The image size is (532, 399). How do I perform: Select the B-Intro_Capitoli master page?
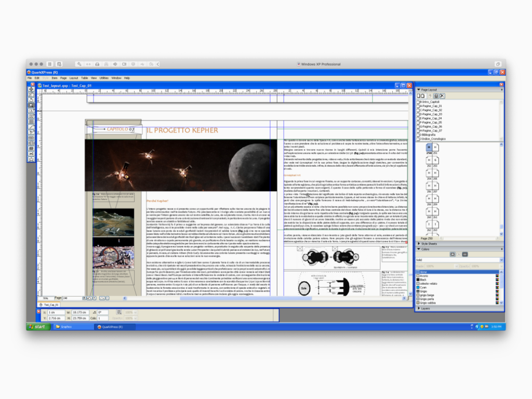click(428, 102)
